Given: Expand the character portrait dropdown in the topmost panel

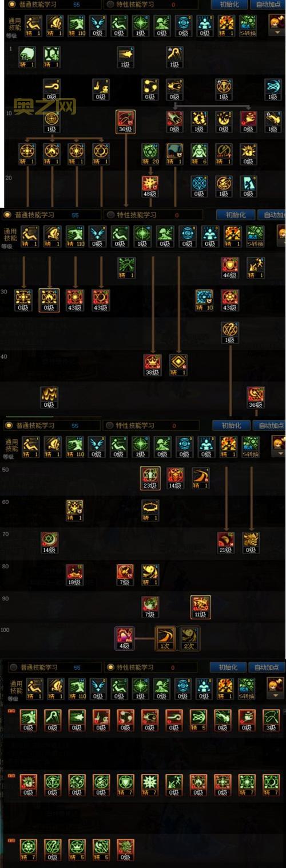Looking at the screenshot, I should coord(278,32).
